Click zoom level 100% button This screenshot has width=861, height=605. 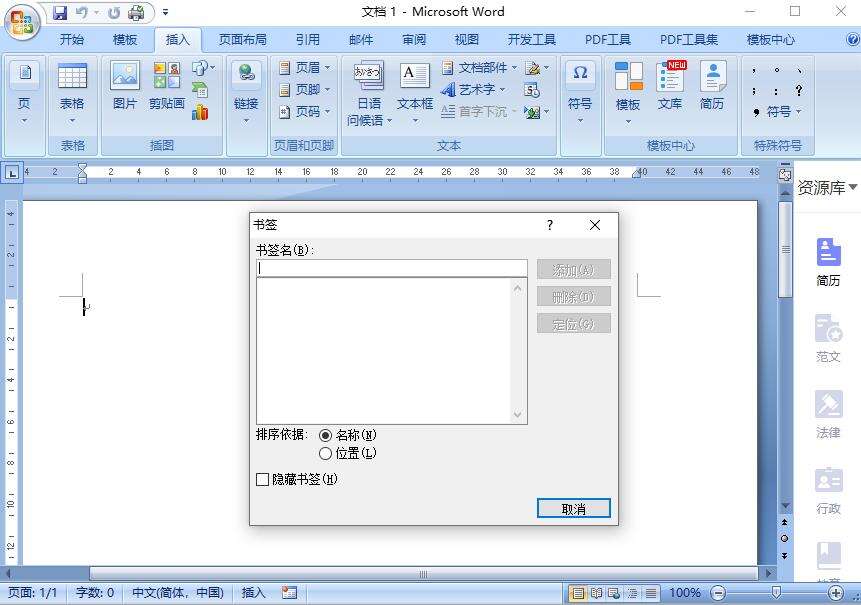685,593
